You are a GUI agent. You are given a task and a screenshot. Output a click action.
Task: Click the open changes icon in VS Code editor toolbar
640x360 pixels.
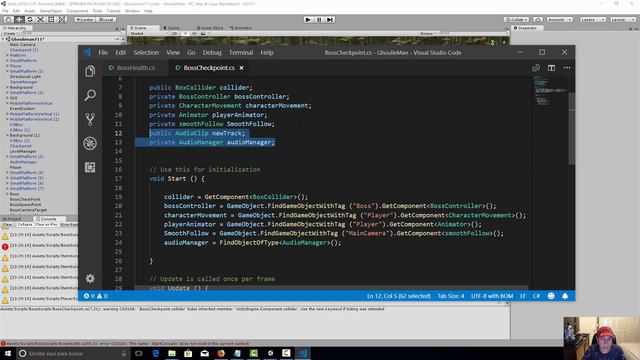pyautogui.click(x=536, y=68)
